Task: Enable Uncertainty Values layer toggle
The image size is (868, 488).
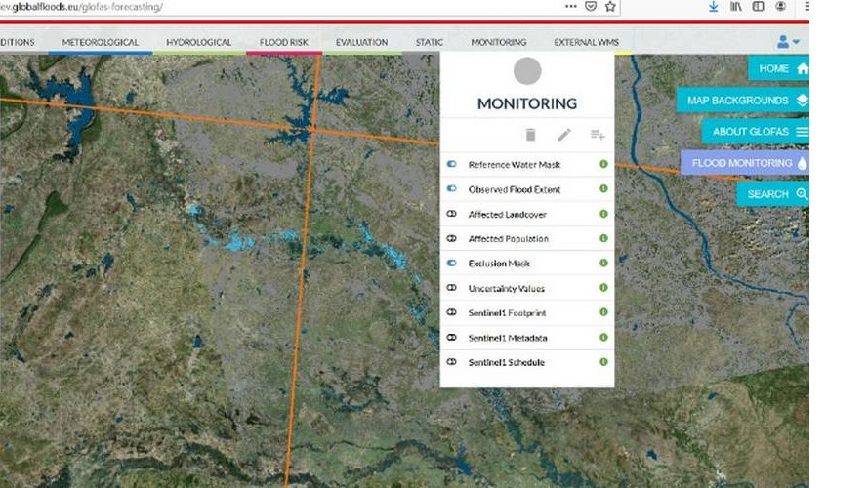Action: pyautogui.click(x=452, y=288)
